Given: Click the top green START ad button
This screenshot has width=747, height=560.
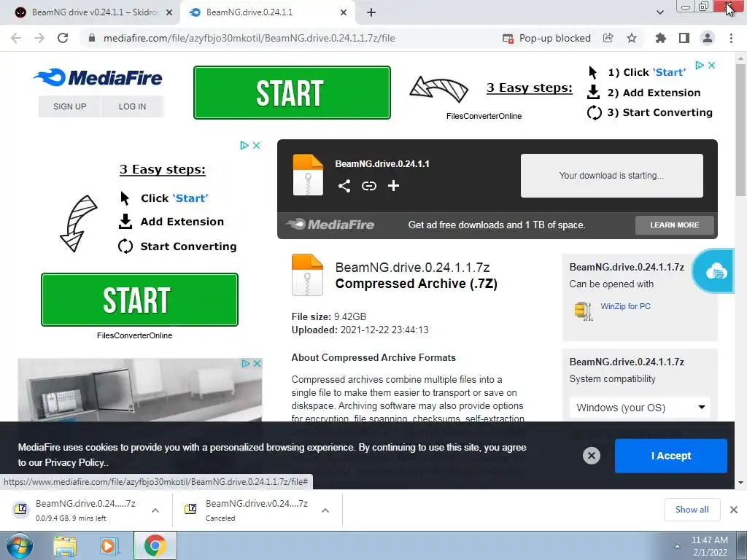Looking at the screenshot, I should (x=292, y=93).
